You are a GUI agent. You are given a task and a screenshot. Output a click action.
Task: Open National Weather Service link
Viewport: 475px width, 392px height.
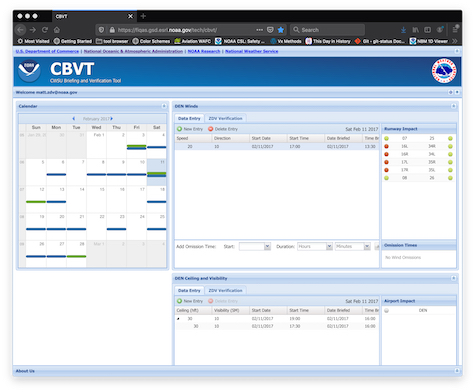point(251,51)
